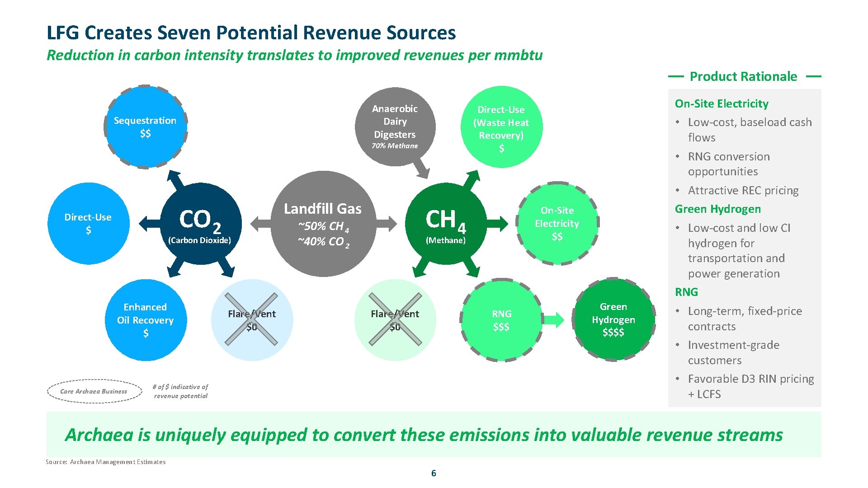Select the '~50% CH4' text

coord(323,226)
